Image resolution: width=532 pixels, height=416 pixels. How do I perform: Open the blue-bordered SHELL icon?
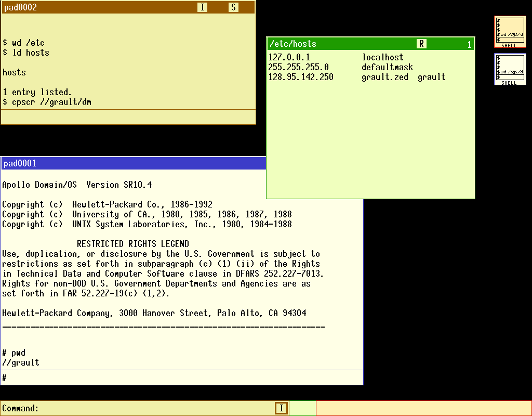(x=510, y=69)
